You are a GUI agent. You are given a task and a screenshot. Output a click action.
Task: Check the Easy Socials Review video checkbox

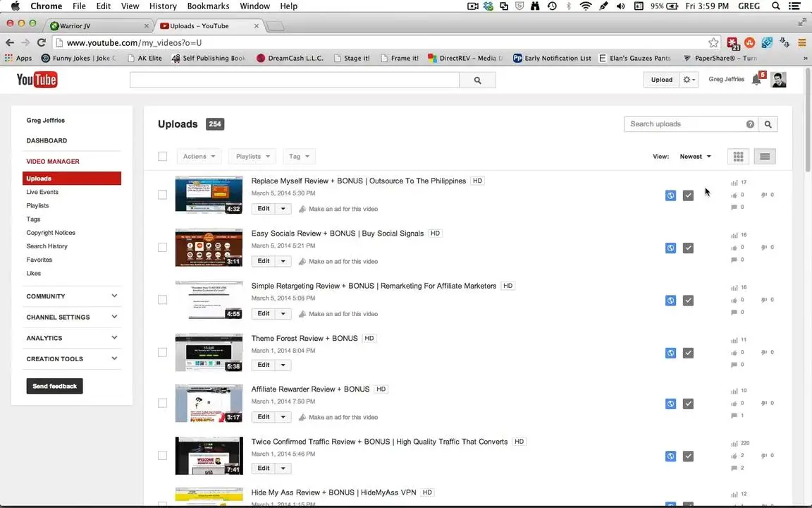(x=163, y=247)
